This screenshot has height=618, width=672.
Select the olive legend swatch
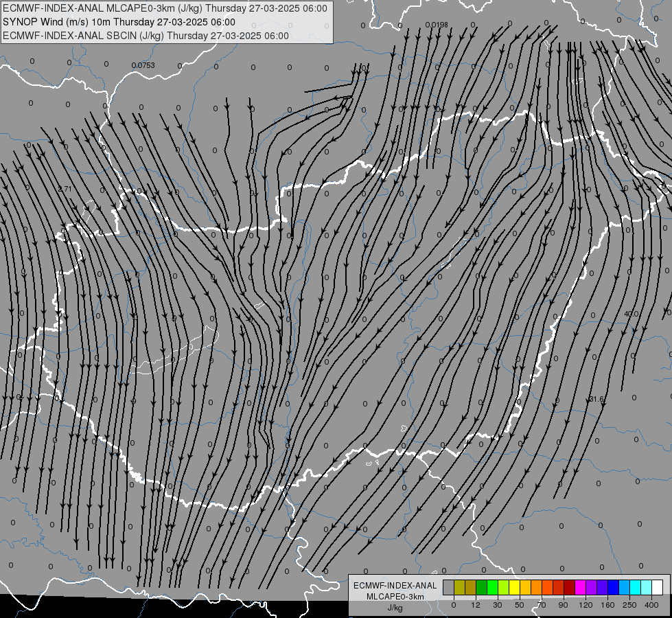click(x=459, y=587)
